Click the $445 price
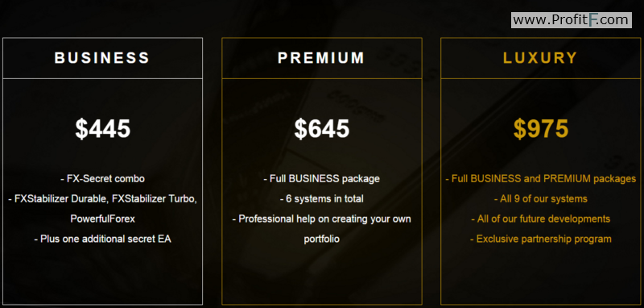 click(103, 129)
